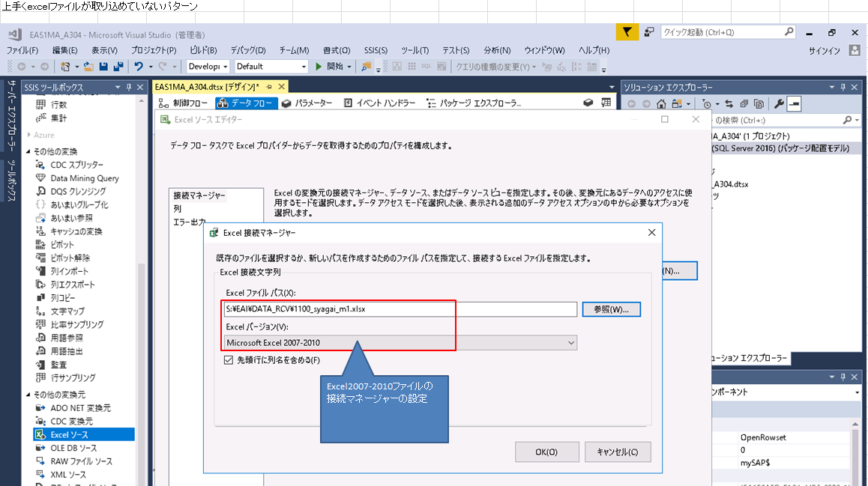868x486 pixels.
Task: Switch to イベント ハンドラー tab
Action: tap(379, 103)
